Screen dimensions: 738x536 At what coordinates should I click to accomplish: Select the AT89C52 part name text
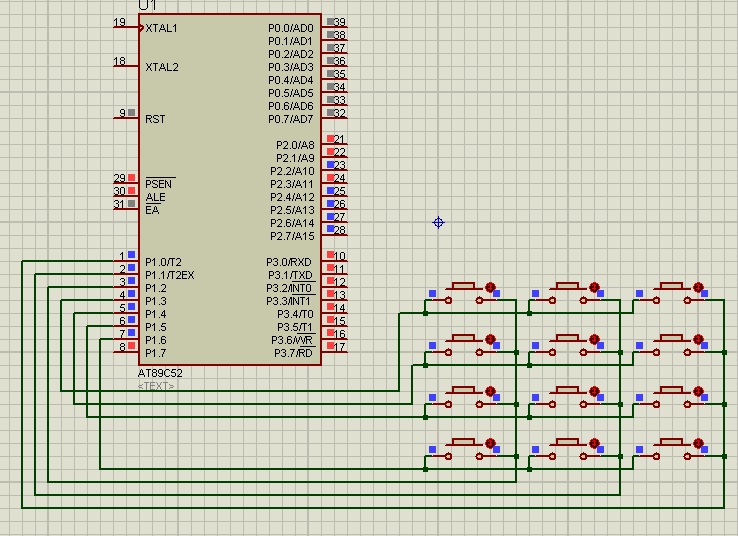click(160, 373)
